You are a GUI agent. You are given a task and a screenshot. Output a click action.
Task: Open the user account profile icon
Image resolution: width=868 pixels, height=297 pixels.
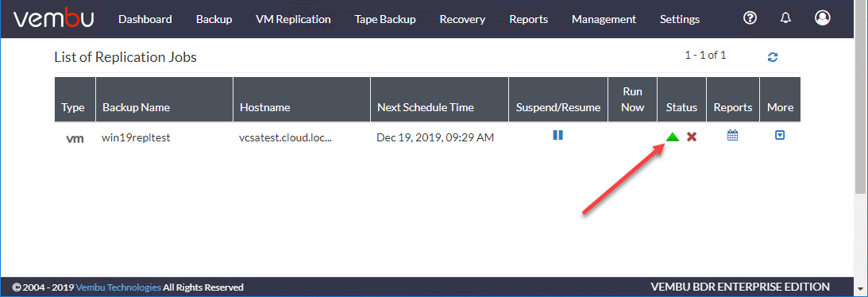pyautogui.click(x=823, y=18)
